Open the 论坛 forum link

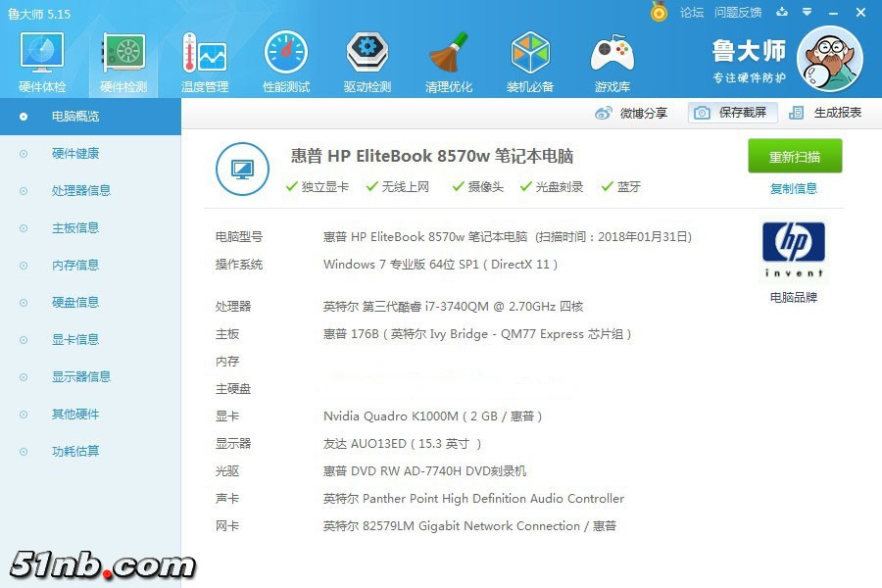point(691,13)
